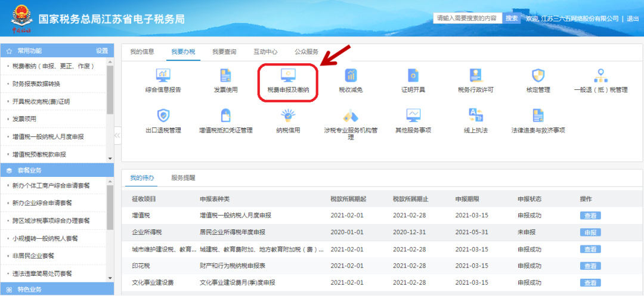Open 核定管理 icon
644x296 pixels.
pos(538,76)
